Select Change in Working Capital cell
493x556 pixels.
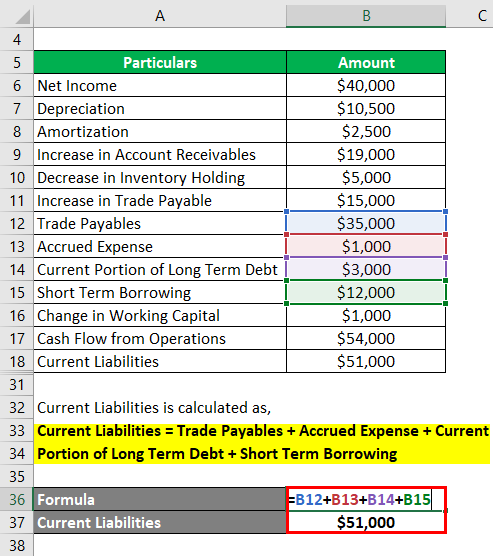pos(160,316)
